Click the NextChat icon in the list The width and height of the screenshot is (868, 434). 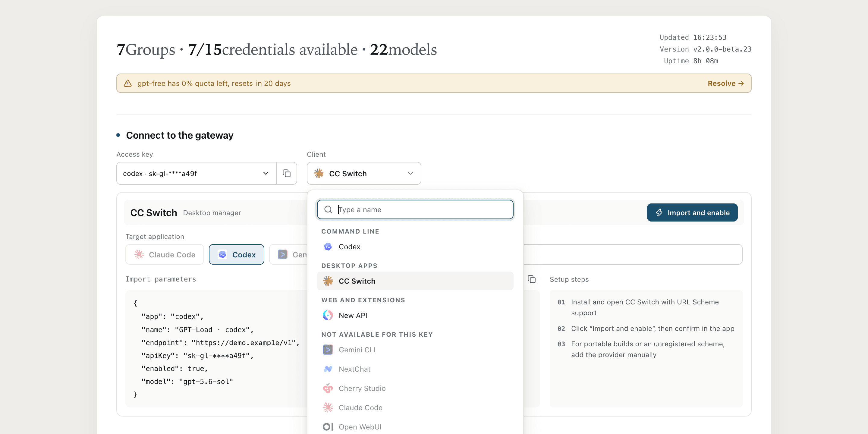[328, 369]
